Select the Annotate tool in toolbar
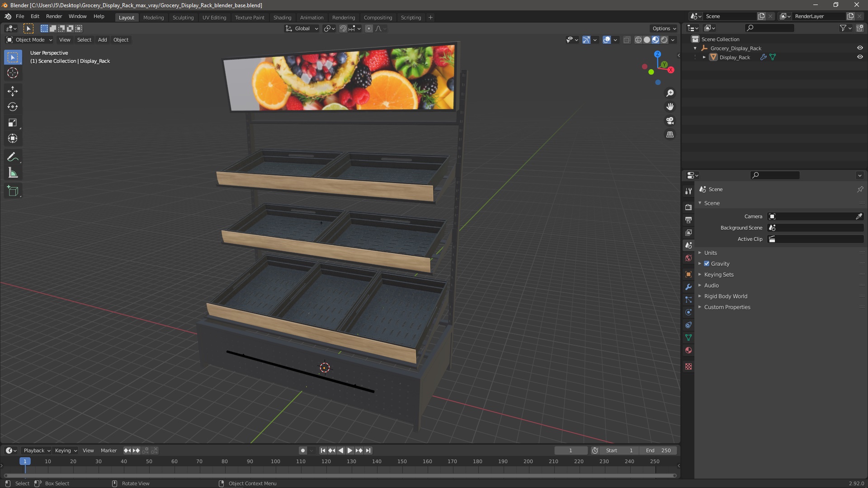The width and height of the screenshot is (868, 488). coord(13,157)
